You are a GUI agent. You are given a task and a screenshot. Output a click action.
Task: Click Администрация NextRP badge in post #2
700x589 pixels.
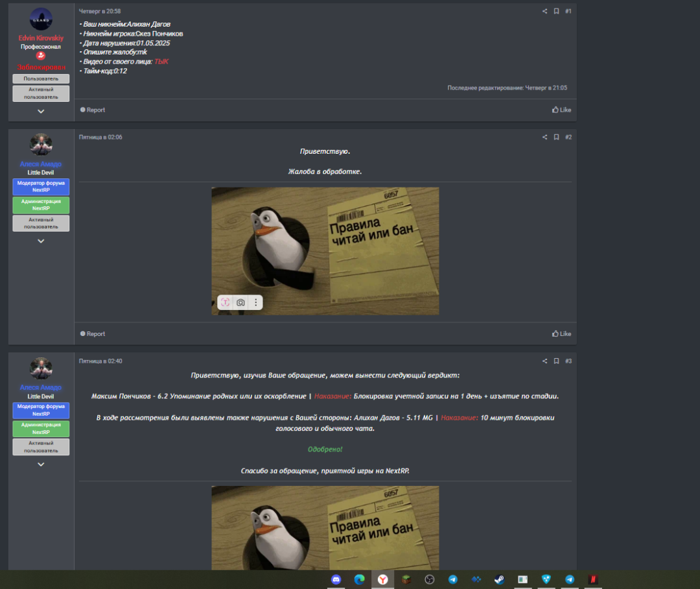[41, 205]
